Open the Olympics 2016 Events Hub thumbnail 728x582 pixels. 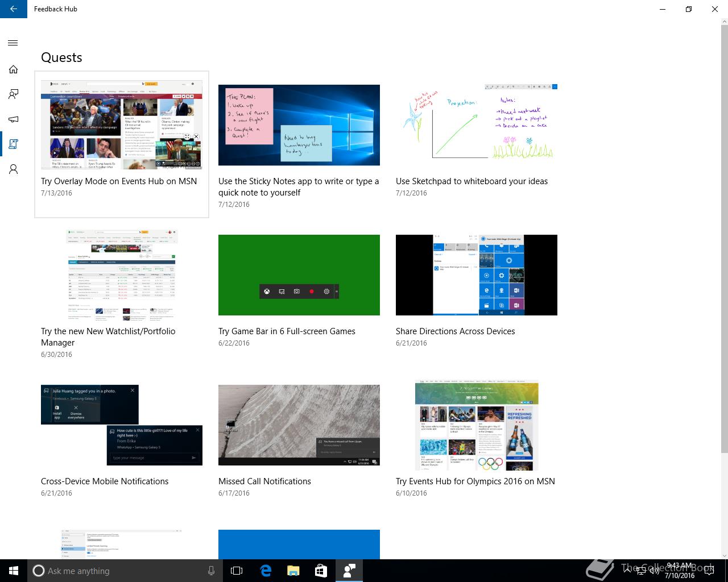(x=477, y=425)
